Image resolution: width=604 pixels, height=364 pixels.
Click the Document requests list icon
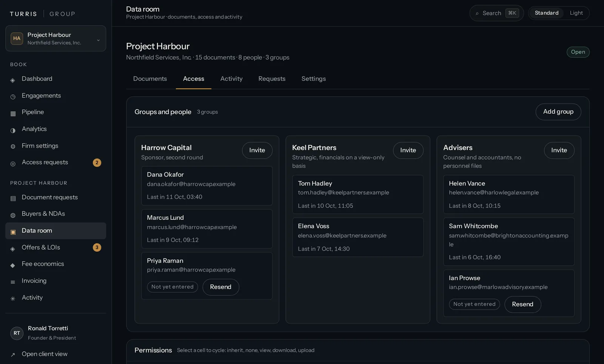tap(13, 199)
